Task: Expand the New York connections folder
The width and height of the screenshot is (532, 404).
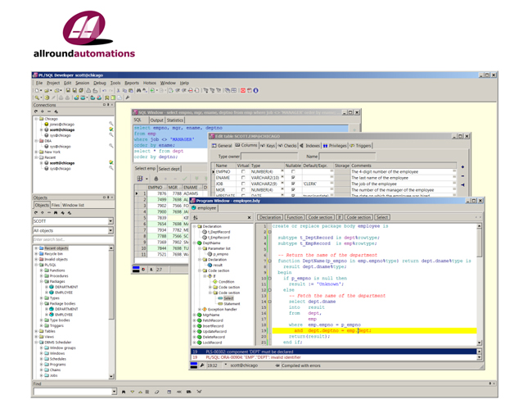Action: point(36,152)
